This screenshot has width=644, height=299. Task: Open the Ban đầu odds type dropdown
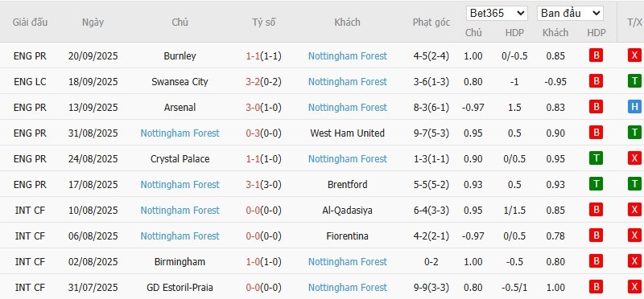point(570,13)
